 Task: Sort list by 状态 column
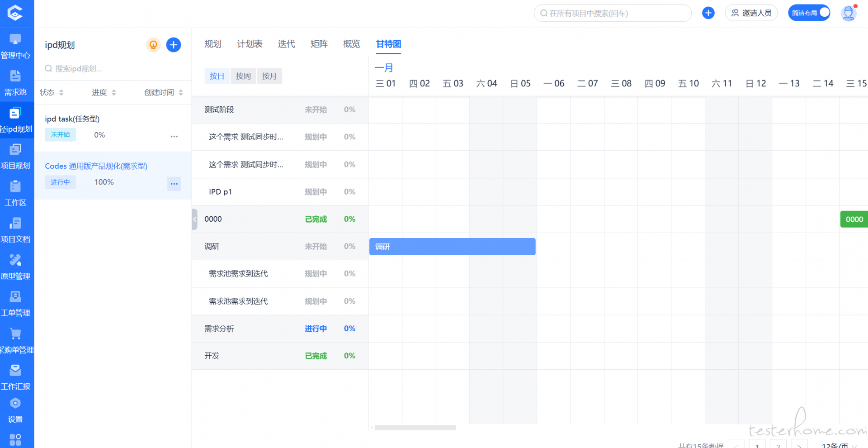pyautogui.click(x=52, y=92)
